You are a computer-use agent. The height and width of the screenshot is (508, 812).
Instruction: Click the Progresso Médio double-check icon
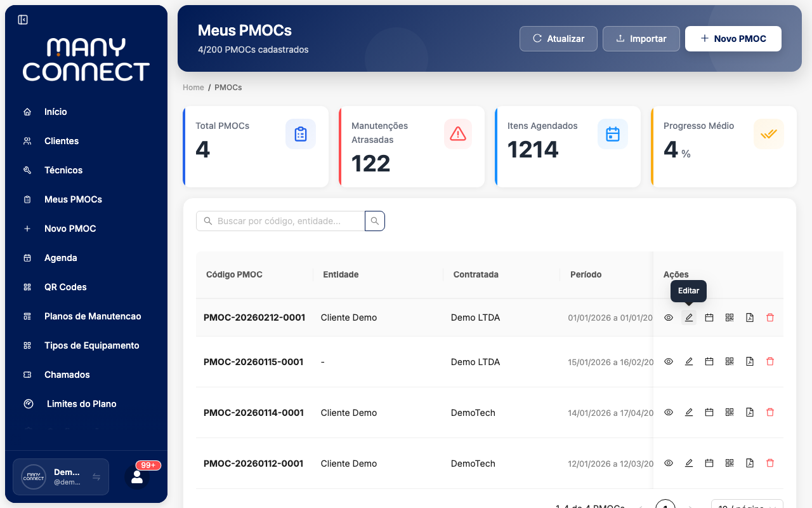click(x=769, y=134)
